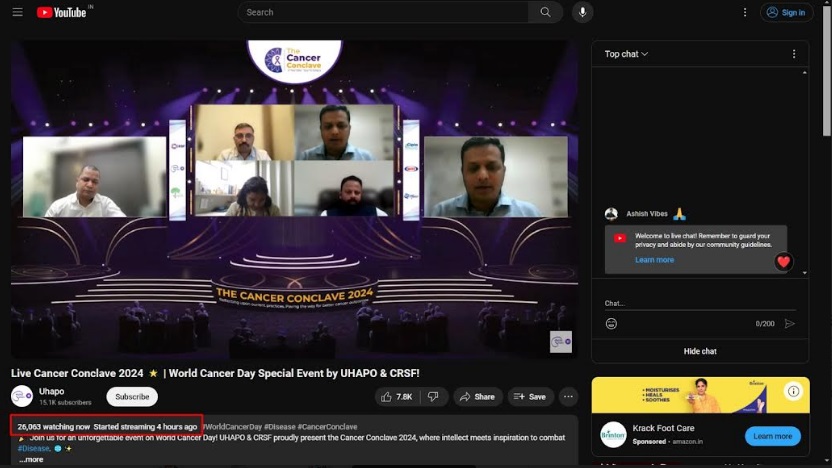Click the Subscribe button
The image size is (832, 468).
coord(132,397)
